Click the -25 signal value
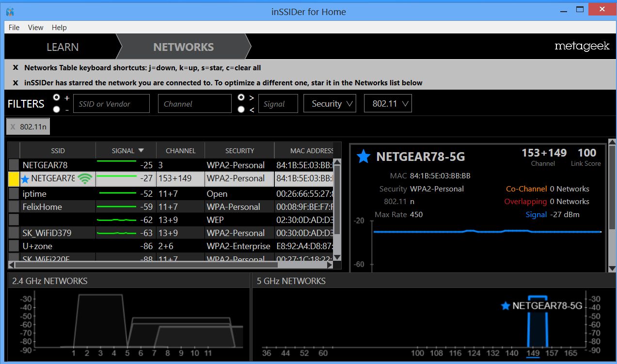This screenshot has width=617, height=364. click(146, 165)
